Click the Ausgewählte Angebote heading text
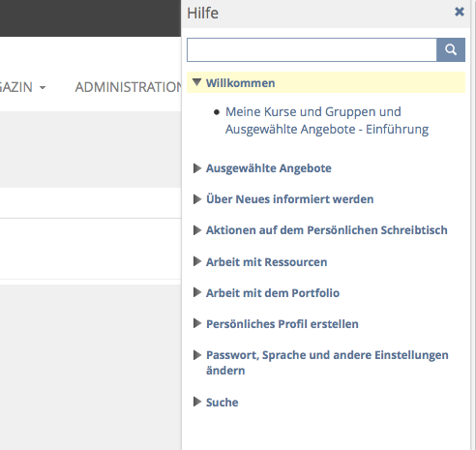The width and height of the screenshot is (476, 450). (x=269, y=168)
